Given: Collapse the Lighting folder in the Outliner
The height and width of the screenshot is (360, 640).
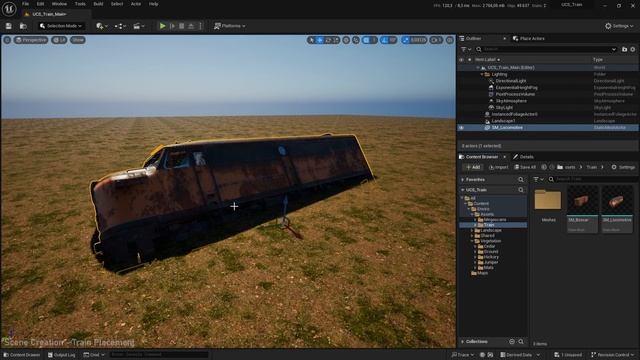Looking at the screenshot, I should (482, 75).
